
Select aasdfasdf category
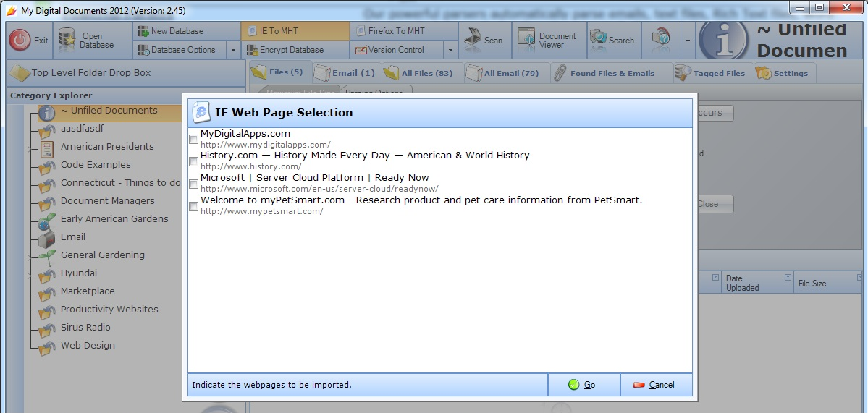pos(82,129)
